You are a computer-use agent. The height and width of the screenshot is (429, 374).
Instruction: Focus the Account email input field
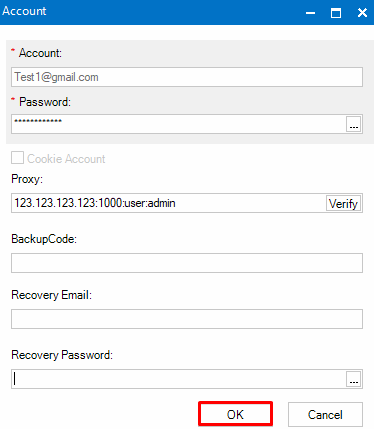click(187, 77)
